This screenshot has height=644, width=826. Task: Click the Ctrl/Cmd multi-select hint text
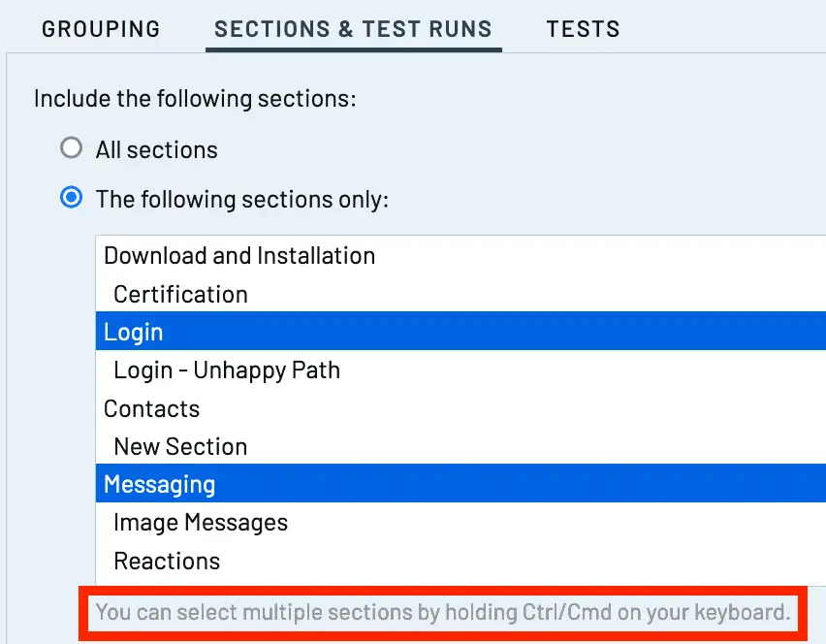pos(443,612)
